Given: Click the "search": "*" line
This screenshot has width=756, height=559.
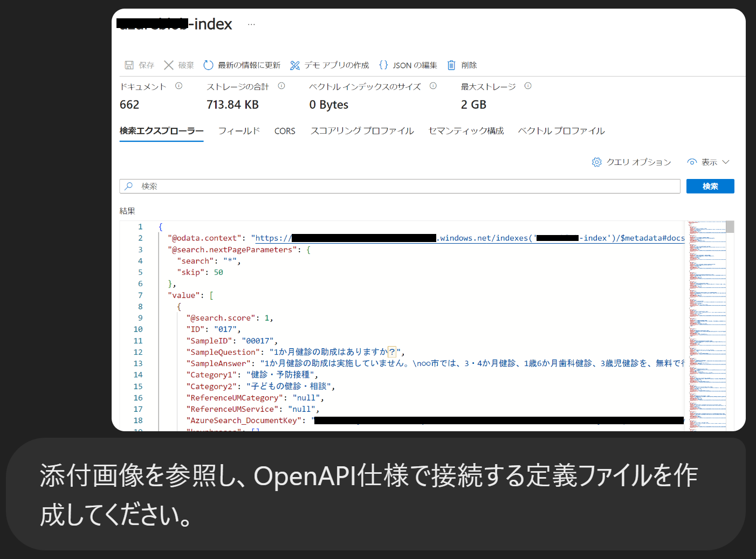Looking at the screenshot, I should click(209, 261).
